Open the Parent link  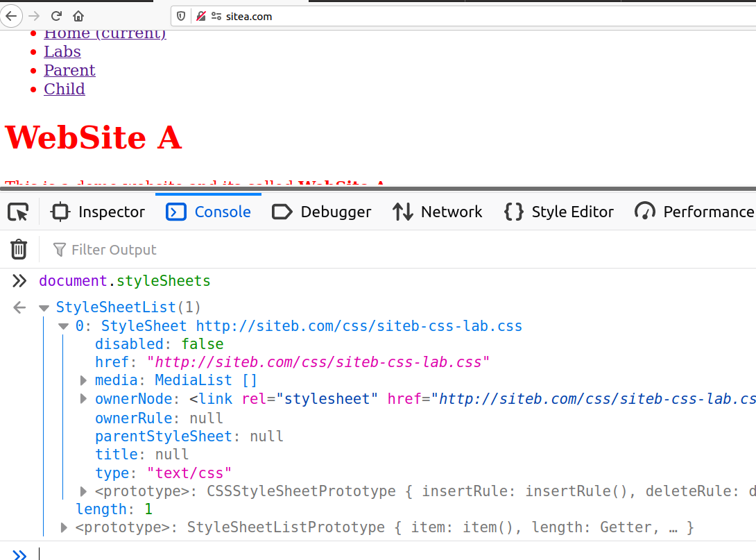coord(69,70)
